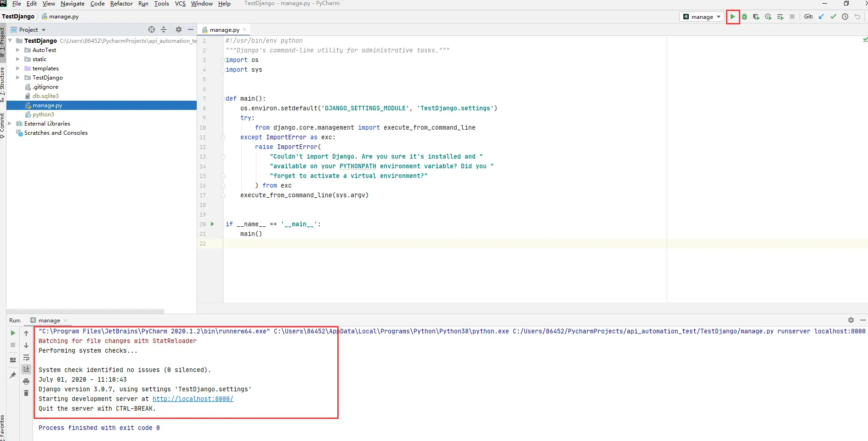Close the manage Run tab
Viewport: 868px width, 441px height.
coord(65,321)
